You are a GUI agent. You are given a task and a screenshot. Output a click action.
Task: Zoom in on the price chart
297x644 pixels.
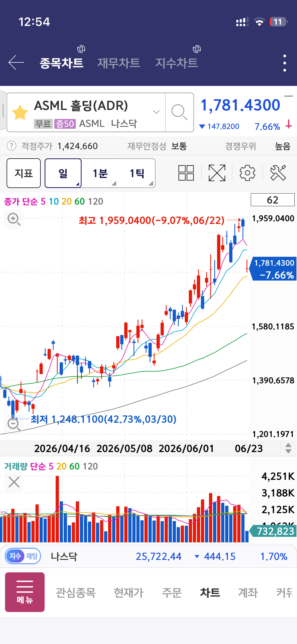coord(14,219)
